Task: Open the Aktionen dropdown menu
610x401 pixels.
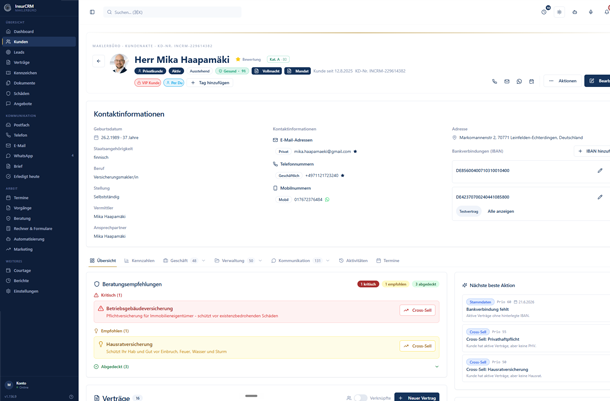Action: [x=563, y=81]
